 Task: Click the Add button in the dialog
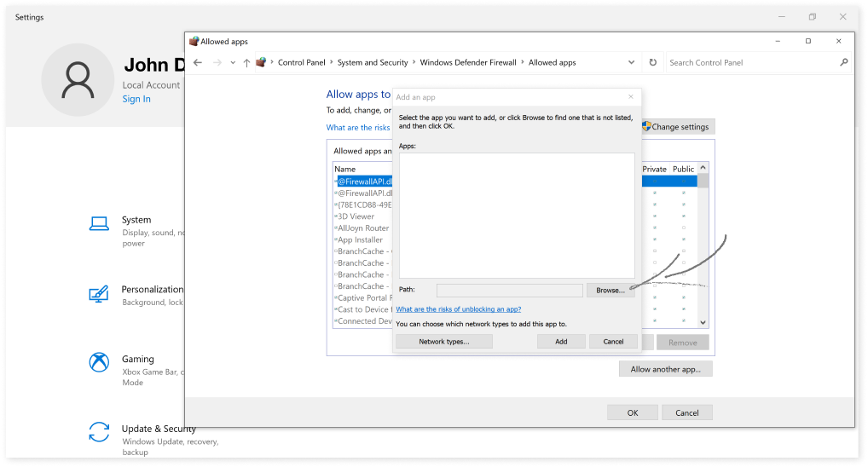[x=561, y=342]
